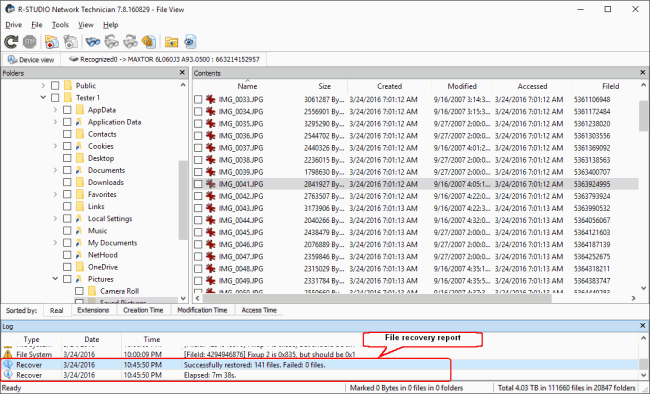Click the Find binoculars icon
Screen dimensions: 650x394
click(93, 41)
